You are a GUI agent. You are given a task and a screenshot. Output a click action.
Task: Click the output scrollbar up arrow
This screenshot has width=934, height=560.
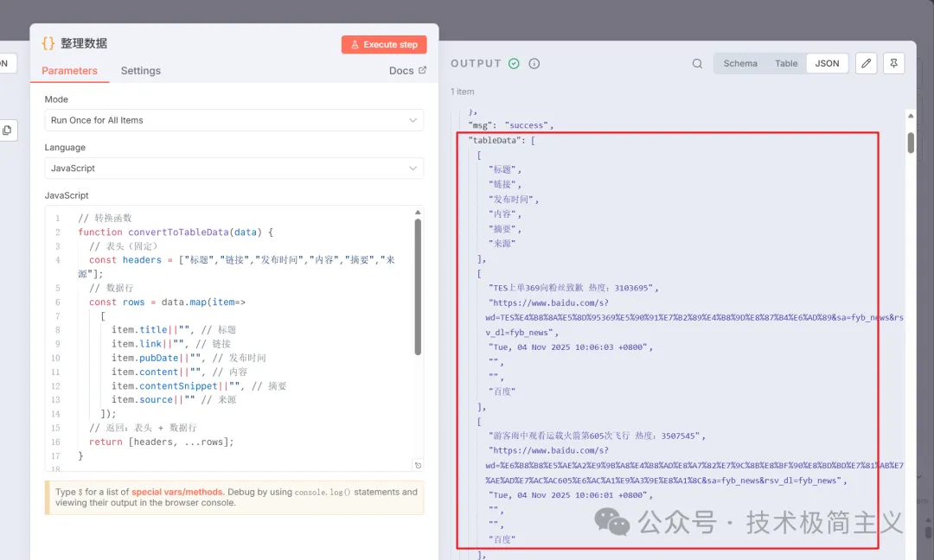[910, 116]
